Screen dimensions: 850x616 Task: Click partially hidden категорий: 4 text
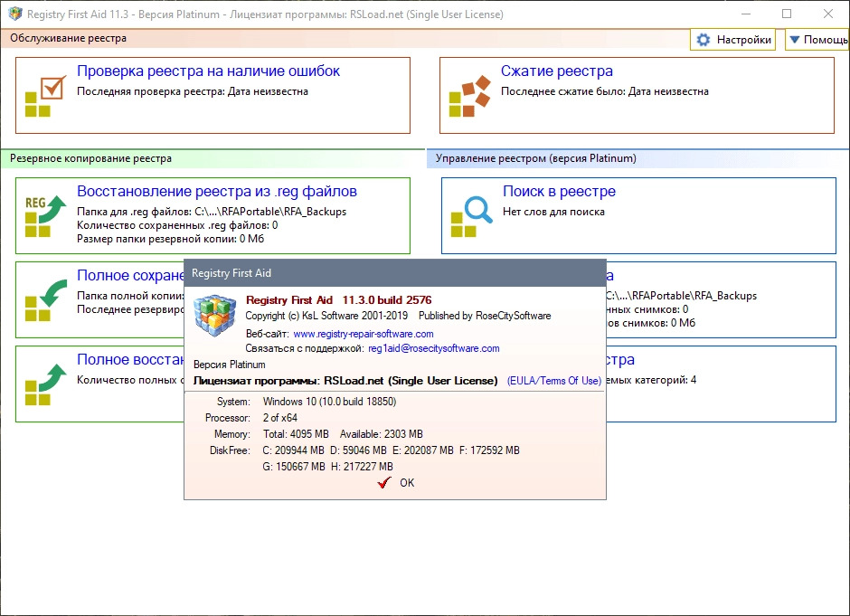click(652, 380)
